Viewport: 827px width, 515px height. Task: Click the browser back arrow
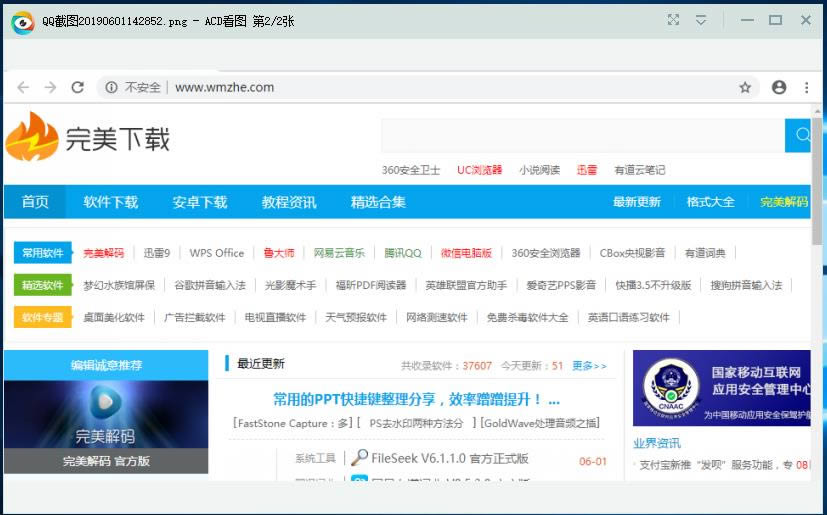[23, 87]
